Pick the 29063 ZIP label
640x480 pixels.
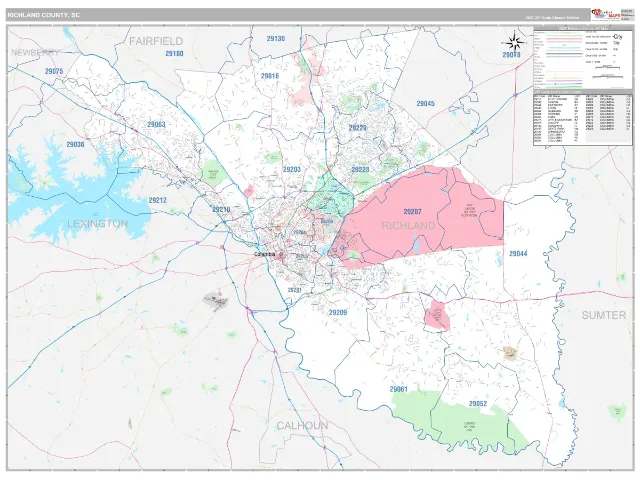(156, 124)
